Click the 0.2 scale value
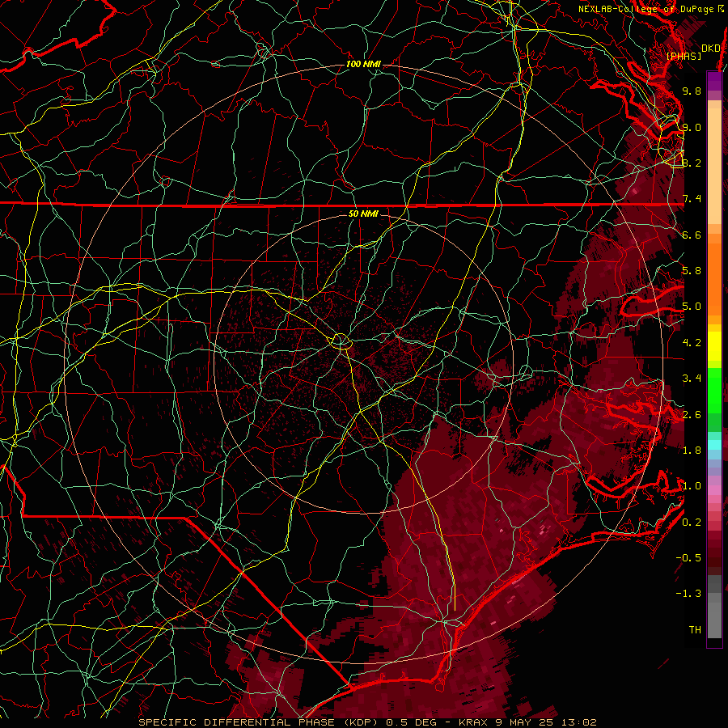The height and width of the screenshot is (728, 728). (692, 522)
